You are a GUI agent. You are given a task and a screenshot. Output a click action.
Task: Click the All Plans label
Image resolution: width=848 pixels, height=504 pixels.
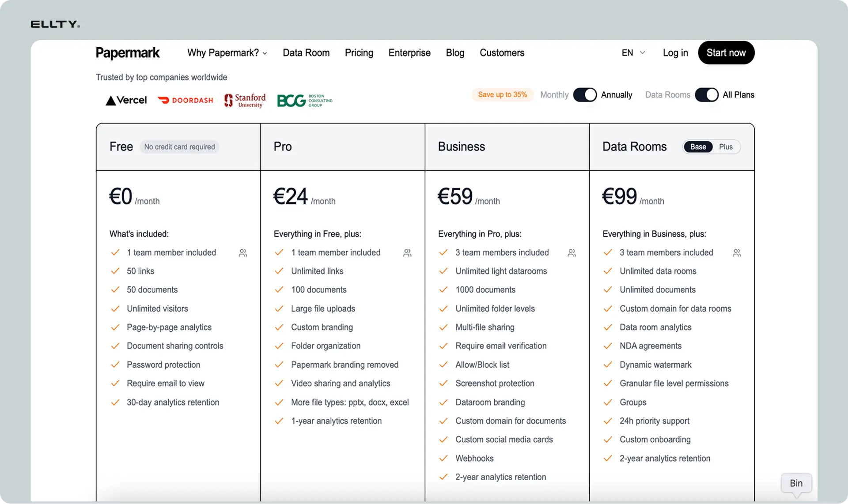click(x=738, y=95)
